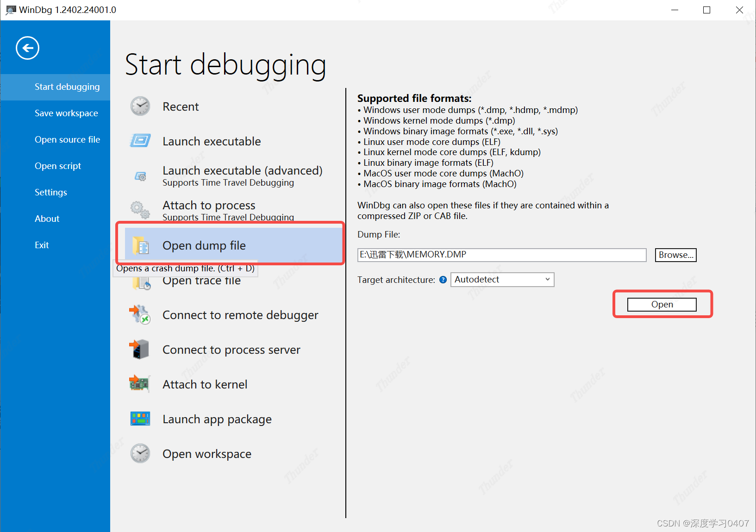Open the Open source file sidebar entry
This screenshot has height=532, width=756.
(x=67, y=139)
